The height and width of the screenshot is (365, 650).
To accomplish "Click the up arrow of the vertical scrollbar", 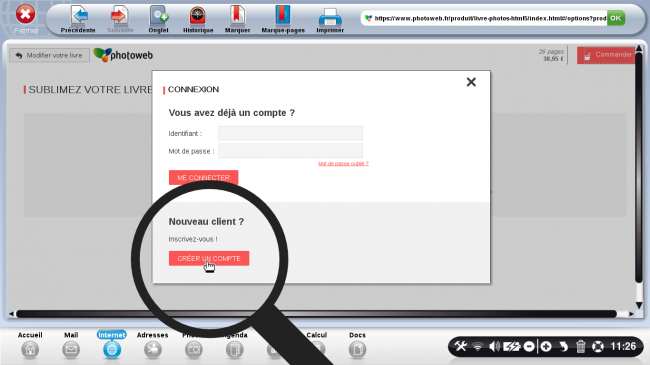I will pyautogui.click(x=639, y=48).
